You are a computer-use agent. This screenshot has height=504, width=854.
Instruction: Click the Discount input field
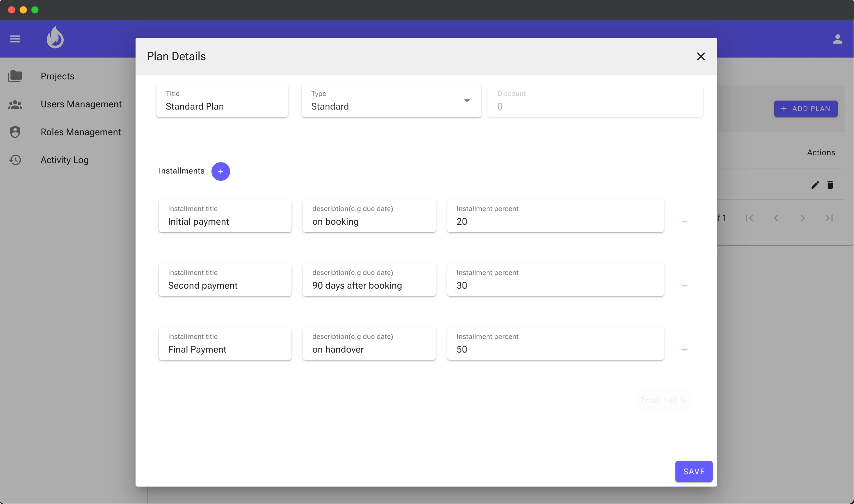click(595, 106)
